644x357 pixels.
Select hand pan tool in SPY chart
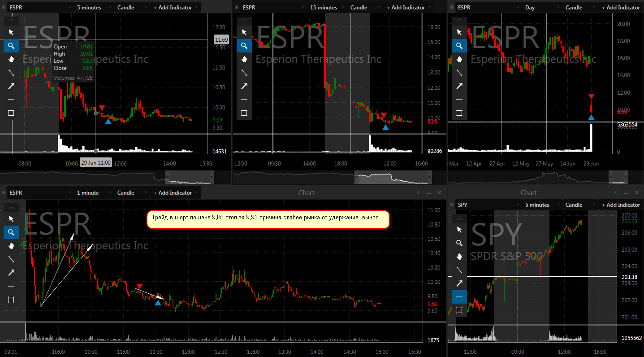(459, 257)
